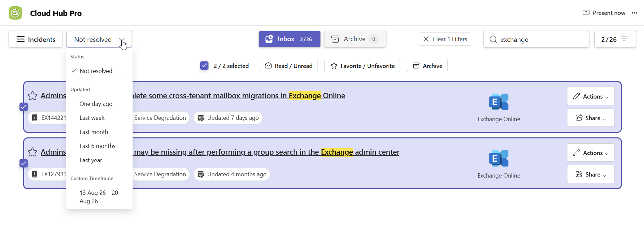Click the Cloud Hub Pro app logo
The image size is (644, 227).
pyautogui.click(x=15, y=13)
